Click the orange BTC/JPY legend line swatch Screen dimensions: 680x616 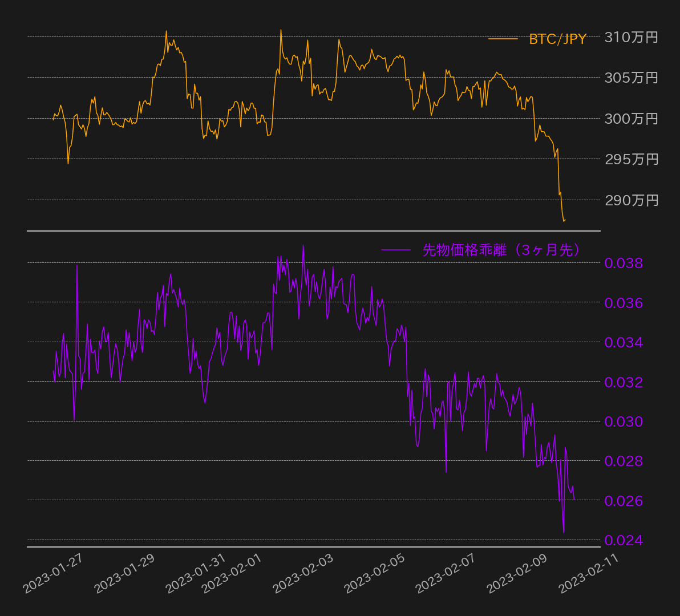pos(503,39)
